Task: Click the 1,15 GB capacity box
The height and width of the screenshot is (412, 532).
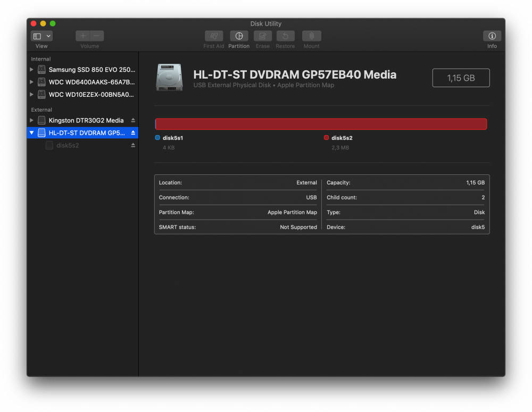Action: [461, 78]
